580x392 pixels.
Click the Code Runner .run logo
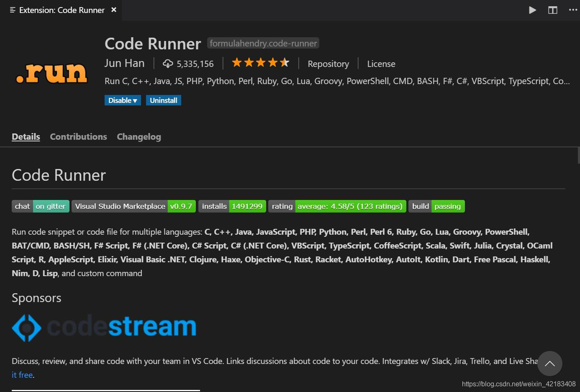(x=51, y=73)
